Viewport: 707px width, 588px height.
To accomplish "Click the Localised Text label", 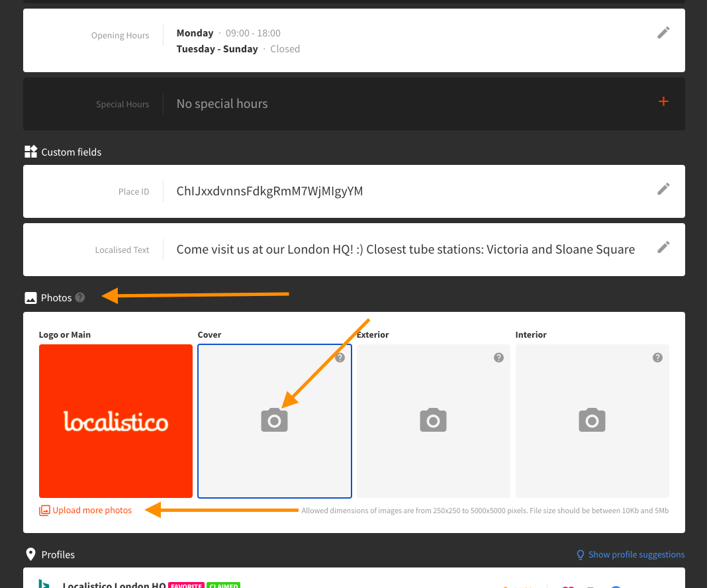I will [x=122, y=250].
